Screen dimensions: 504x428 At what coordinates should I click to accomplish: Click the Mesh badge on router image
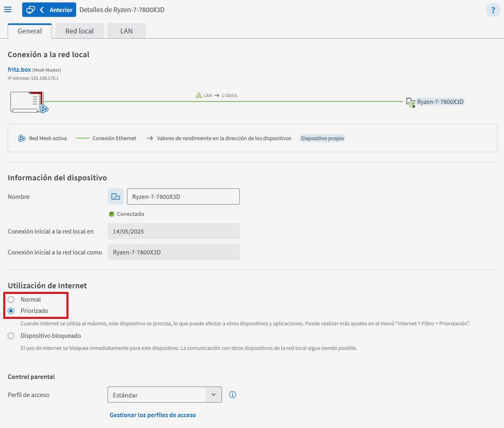44,109
